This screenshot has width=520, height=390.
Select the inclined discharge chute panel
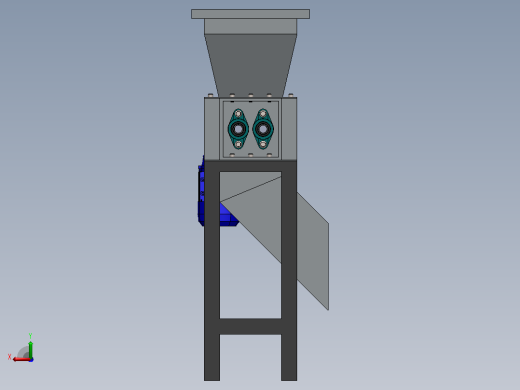pos(313,252)
